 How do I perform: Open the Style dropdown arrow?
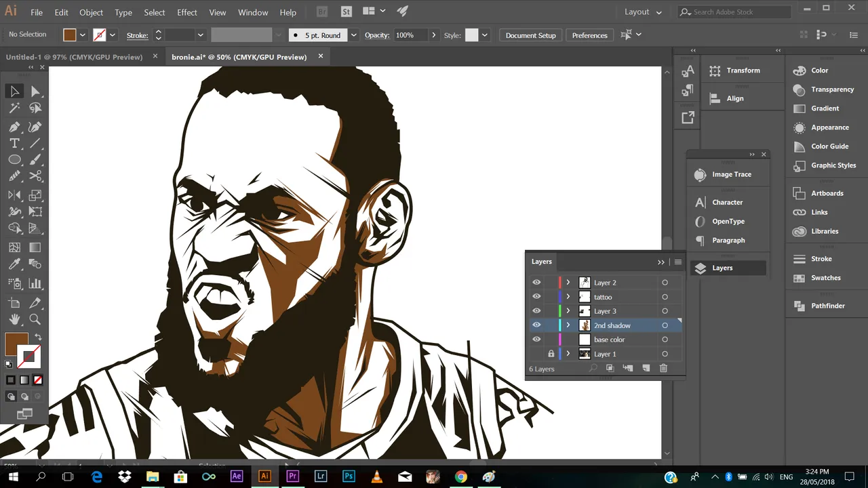point(484,35)
